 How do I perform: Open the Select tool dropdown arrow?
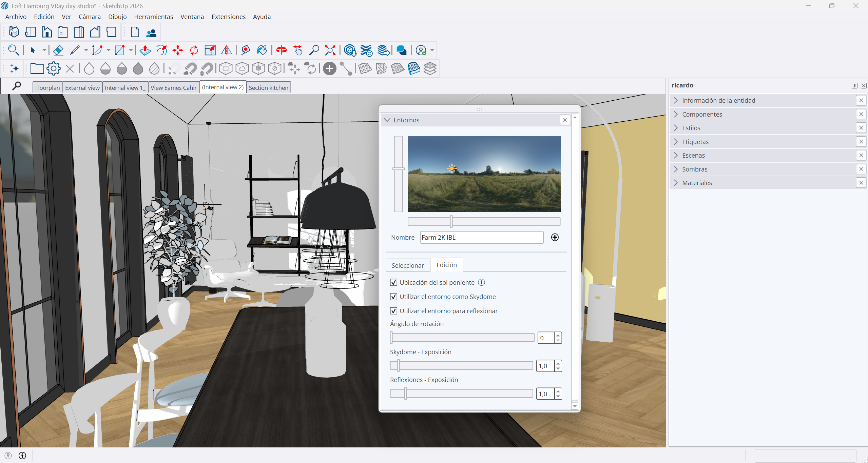tap(44, 50)
